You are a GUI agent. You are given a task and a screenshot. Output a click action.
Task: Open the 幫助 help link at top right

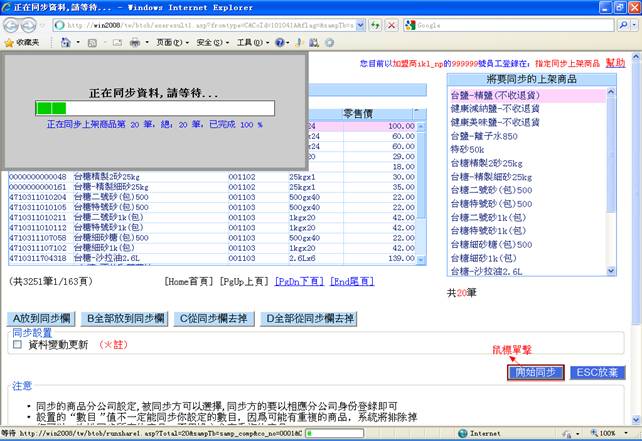pos(615,62)
